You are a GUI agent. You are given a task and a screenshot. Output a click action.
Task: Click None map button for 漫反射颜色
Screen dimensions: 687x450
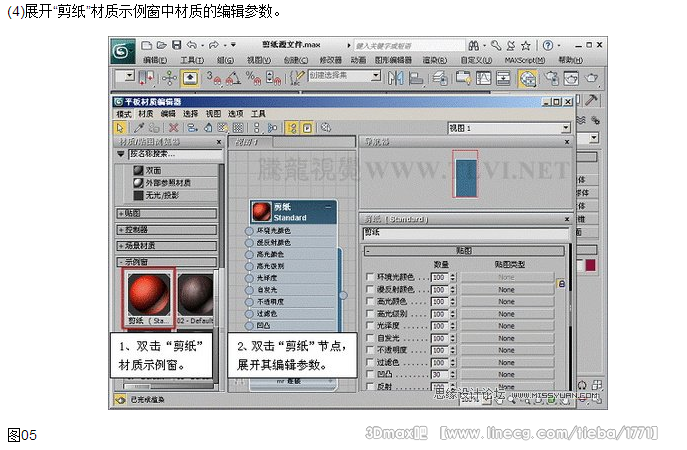click(507, 290)
